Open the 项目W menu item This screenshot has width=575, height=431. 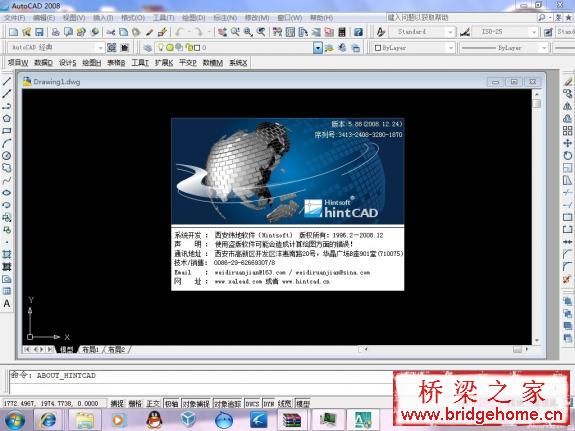click(x=18, y=63)
